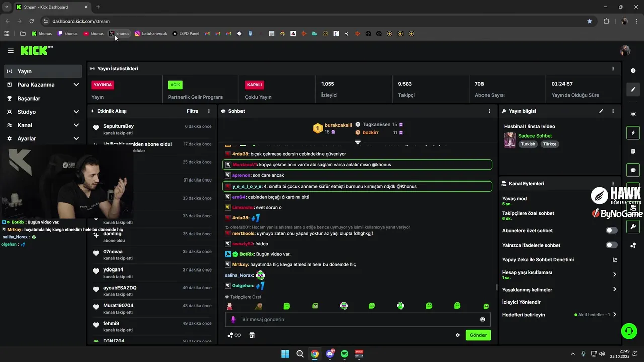Click the pencil icon in the right sidebar
The width and height of the screenshot is (644, 362).
(x=633, y=89)
